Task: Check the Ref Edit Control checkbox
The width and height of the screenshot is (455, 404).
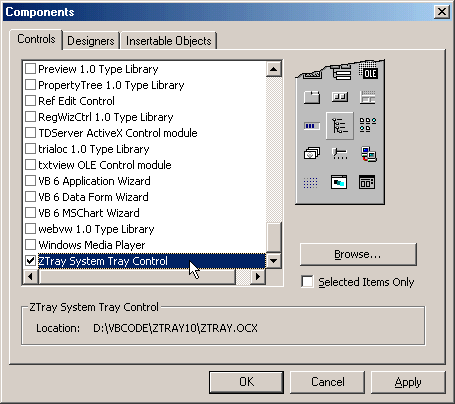Action: coord(30,101)
